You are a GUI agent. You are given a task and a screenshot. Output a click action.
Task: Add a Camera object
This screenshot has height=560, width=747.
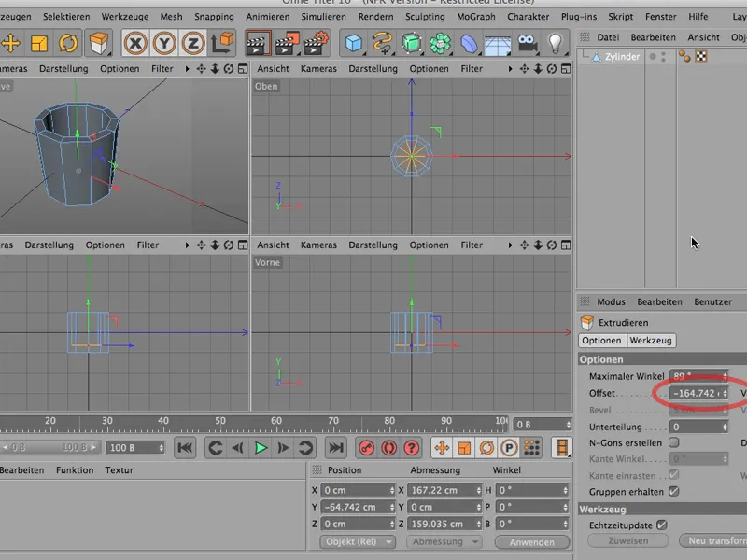click(528, 43)
